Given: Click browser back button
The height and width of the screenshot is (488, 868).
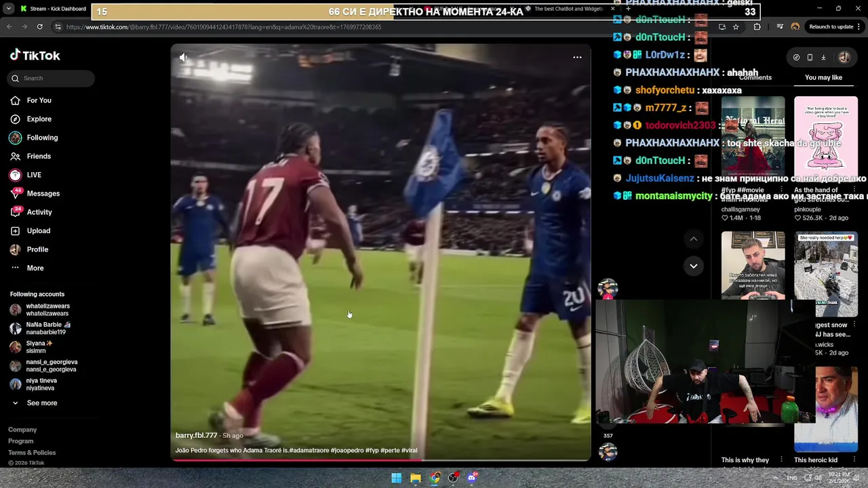Looking at the screenshot, I should pos(9,26).
